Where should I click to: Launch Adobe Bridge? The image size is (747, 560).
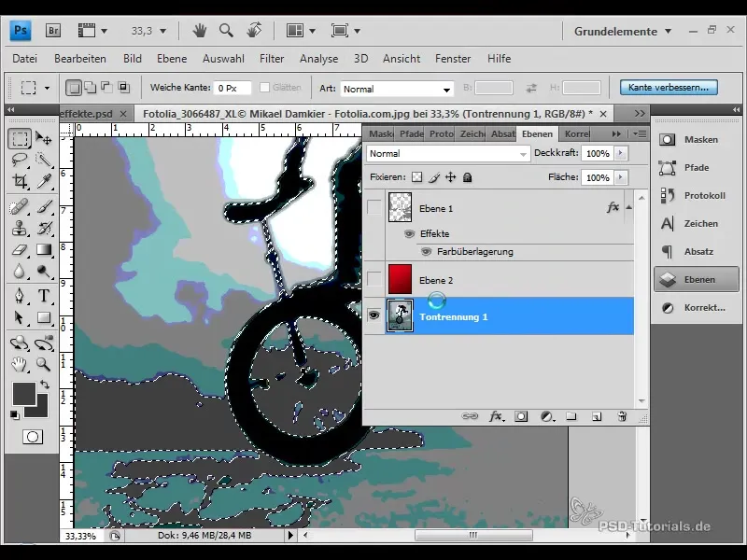pyautogui.click(x=53, y=31)
